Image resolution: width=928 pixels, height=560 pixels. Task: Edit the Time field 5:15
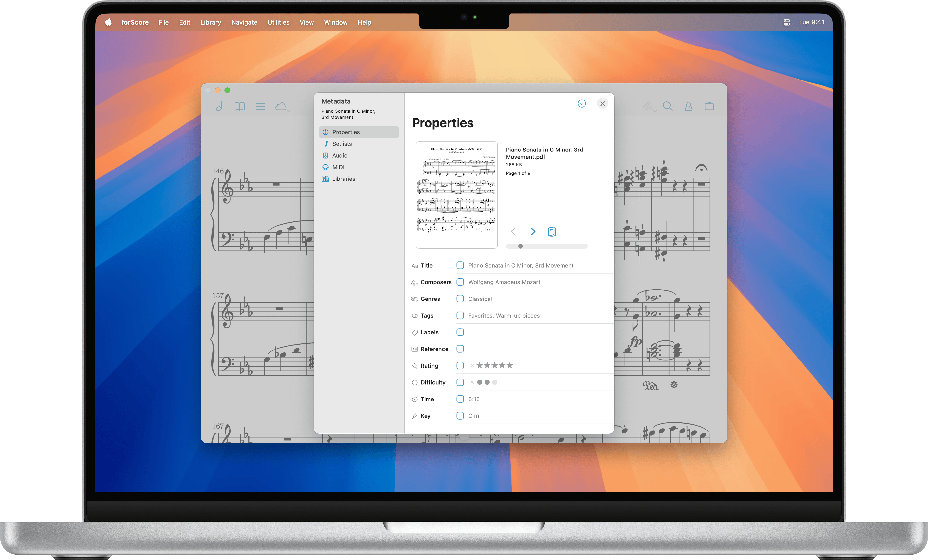[x=474, y=399]
